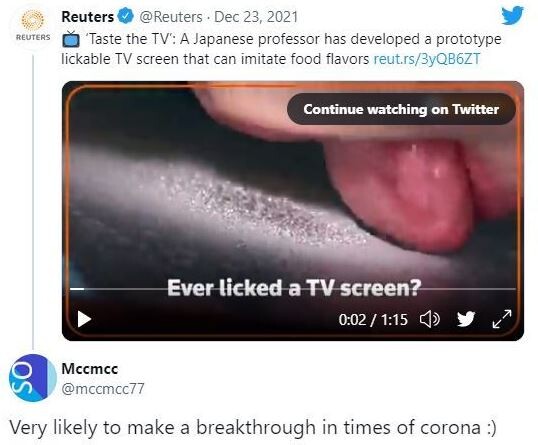Click the @mccmcc77 handle

pos(103,389)
